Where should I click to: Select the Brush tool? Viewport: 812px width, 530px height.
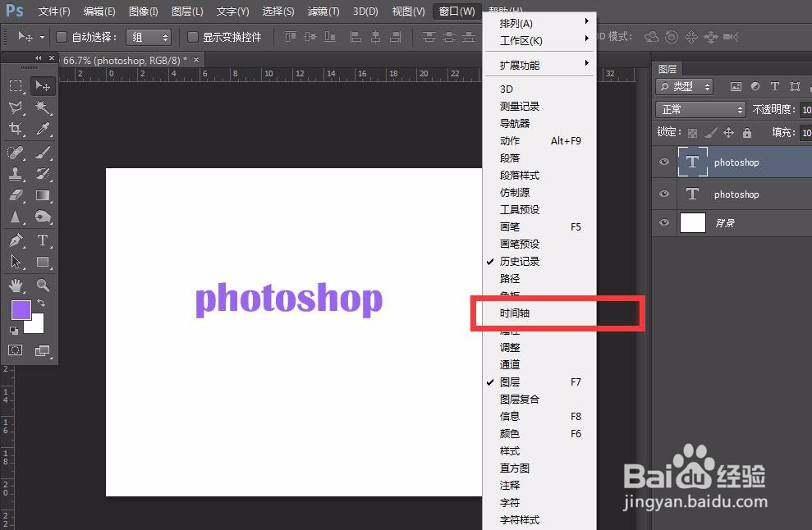coord(43,153)
